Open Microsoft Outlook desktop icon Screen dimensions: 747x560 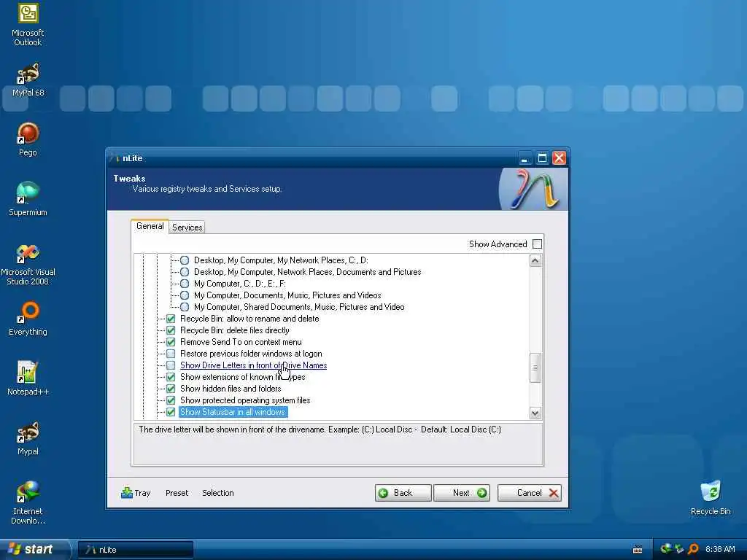[x=28, y=25]
